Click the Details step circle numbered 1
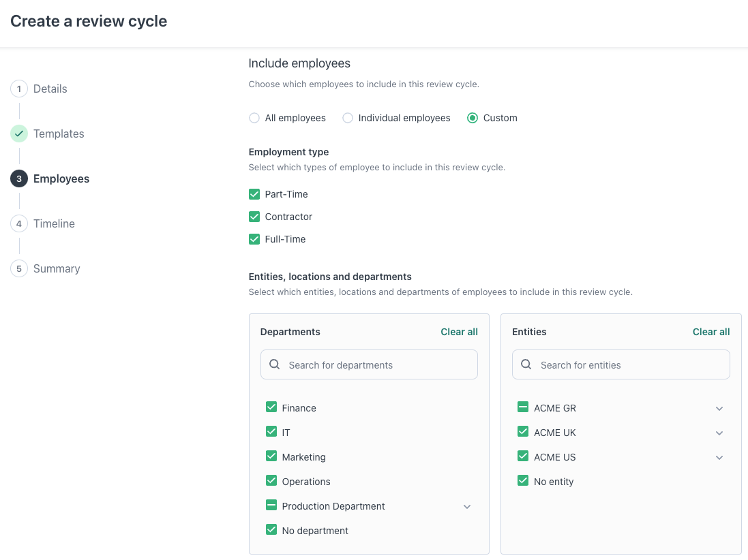The height and width of the screenshot is (560, 748). [19, 89]
